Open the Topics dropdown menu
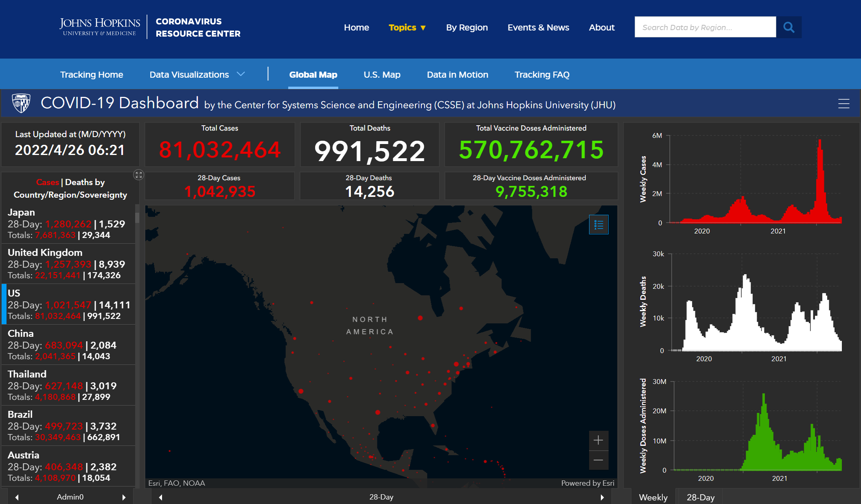The image size is (861, 504). click(407, 27)
